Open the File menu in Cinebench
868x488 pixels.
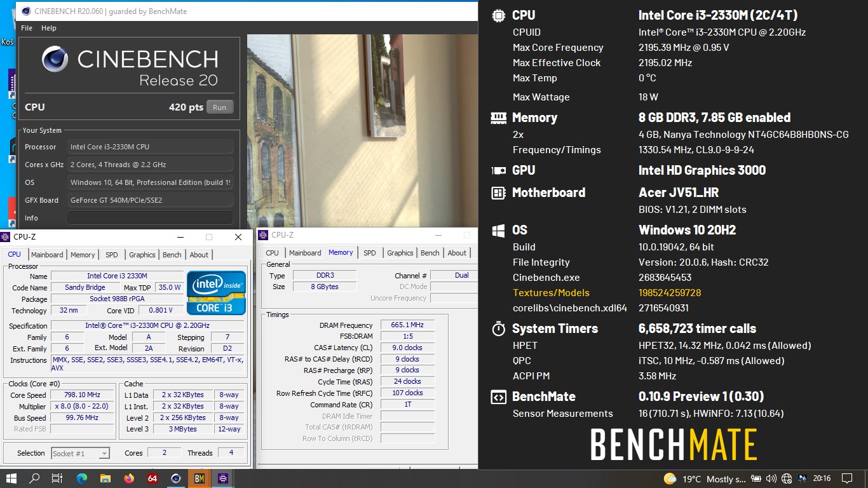tap(27, 28)
